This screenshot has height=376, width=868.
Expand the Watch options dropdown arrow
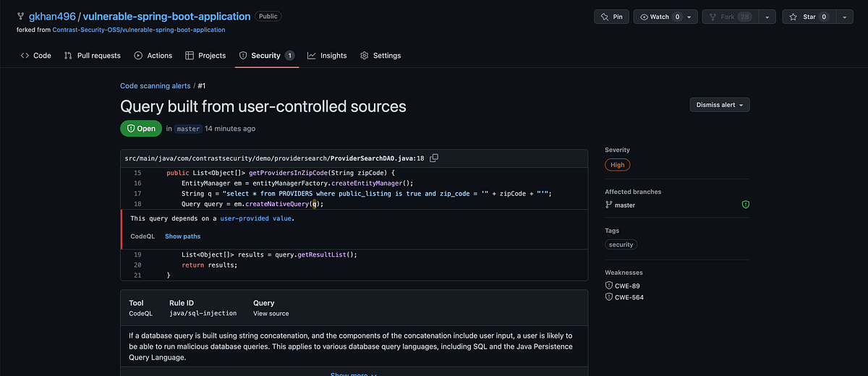[690, 17]
